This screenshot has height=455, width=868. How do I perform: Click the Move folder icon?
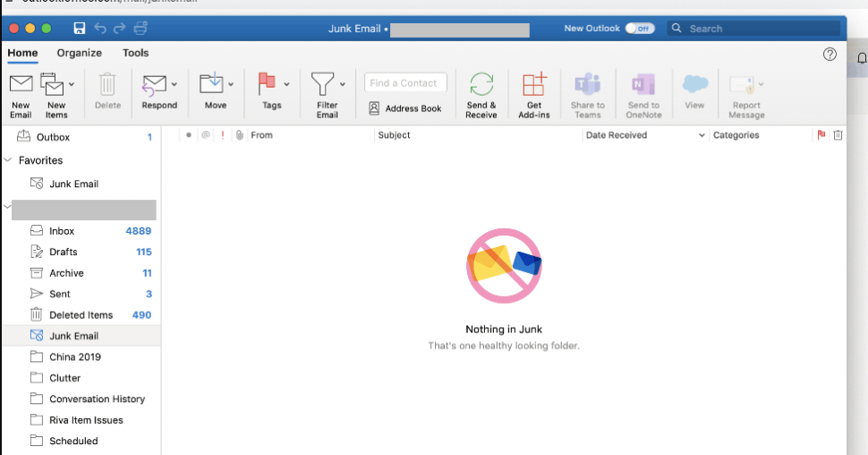tap(211, 83)
